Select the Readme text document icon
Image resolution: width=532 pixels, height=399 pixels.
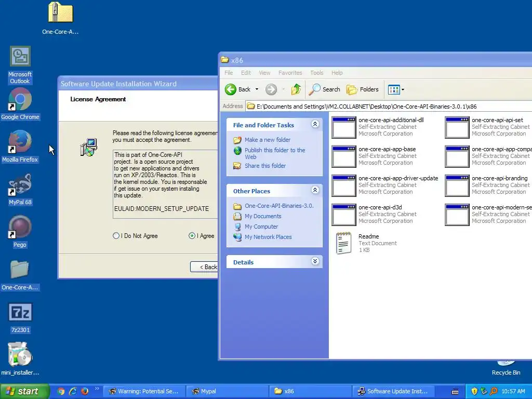click(343, 243)
